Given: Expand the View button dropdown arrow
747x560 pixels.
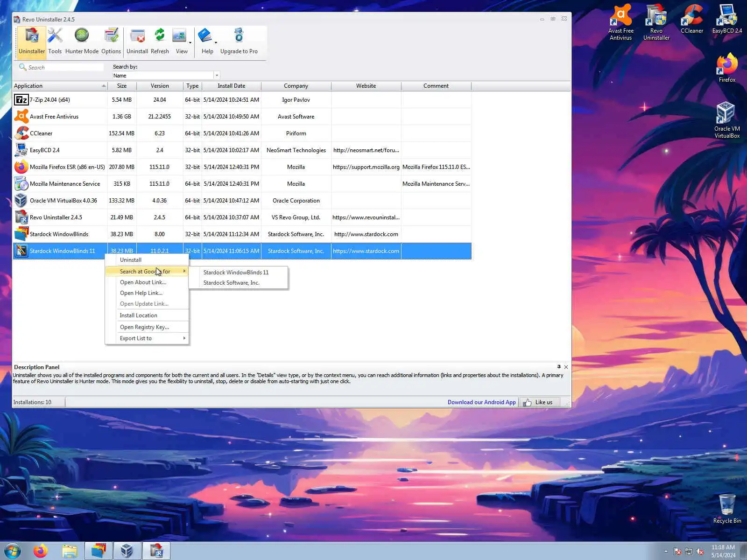Looking at the screenshot, I should 190,43.
